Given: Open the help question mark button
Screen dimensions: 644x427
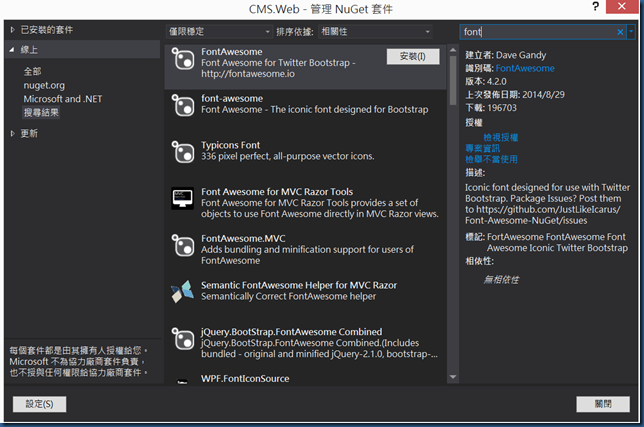Looking at the screenshot, I should point(596,7).
